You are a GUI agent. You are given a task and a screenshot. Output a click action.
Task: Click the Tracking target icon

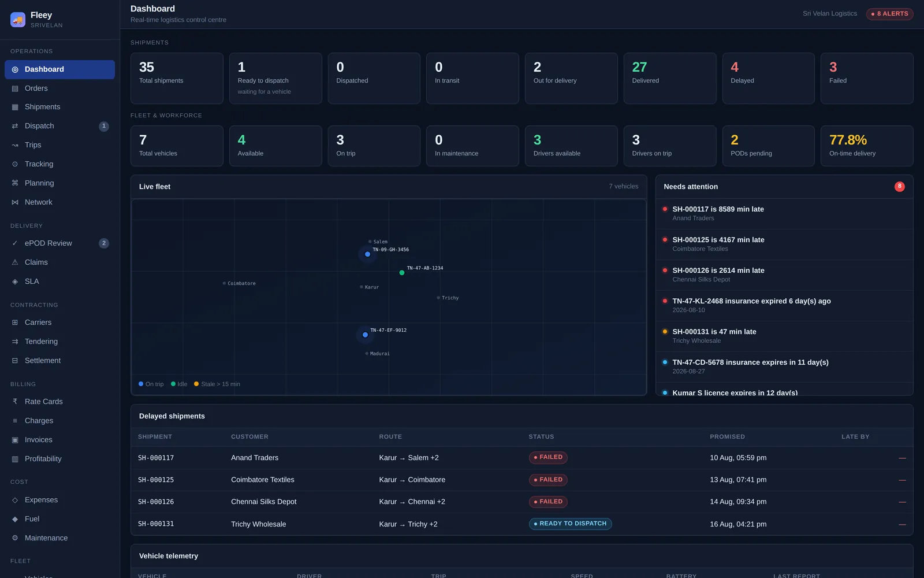click(x=15, y=164)
